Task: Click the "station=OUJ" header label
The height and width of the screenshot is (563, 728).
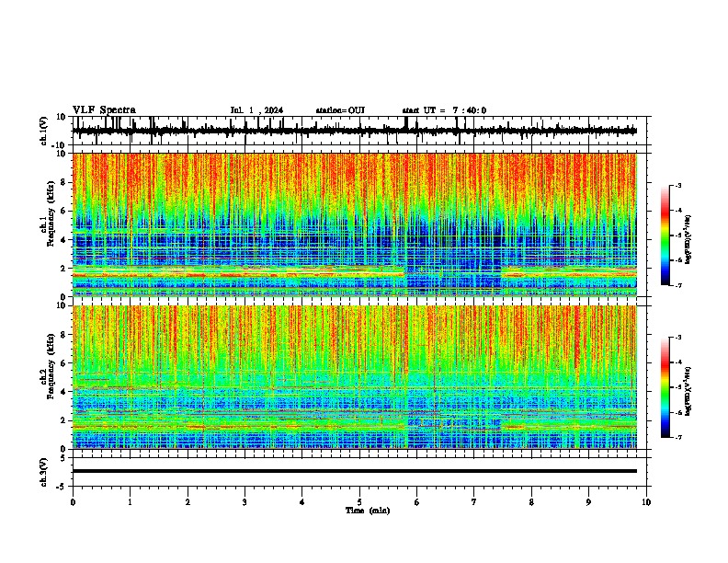Action: [x=340, y=110]
